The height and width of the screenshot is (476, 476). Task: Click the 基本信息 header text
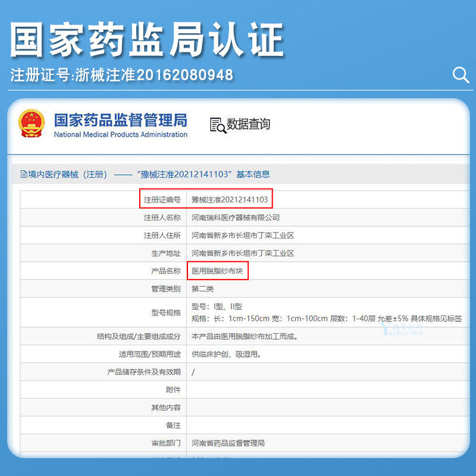253,174
